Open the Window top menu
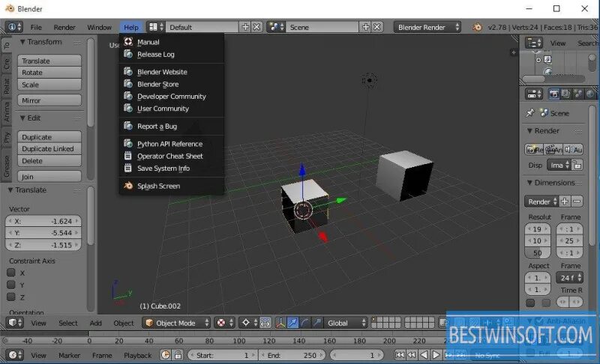600x364 pixels. (x=99, y=27)
